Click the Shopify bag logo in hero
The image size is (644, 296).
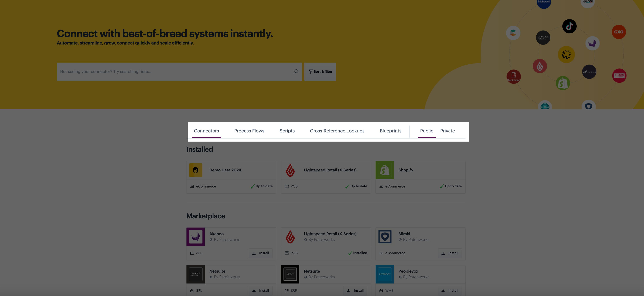(x=562, y=83)
